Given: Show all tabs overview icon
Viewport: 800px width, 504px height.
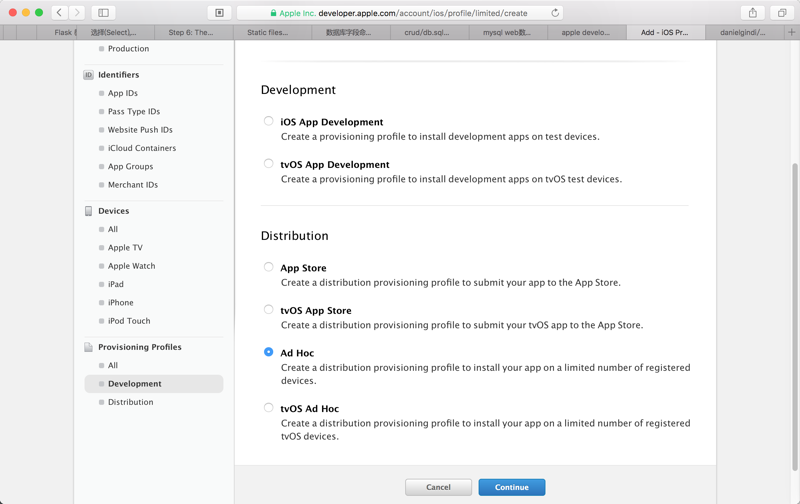Looking at the screenshot, I should 782,13.
